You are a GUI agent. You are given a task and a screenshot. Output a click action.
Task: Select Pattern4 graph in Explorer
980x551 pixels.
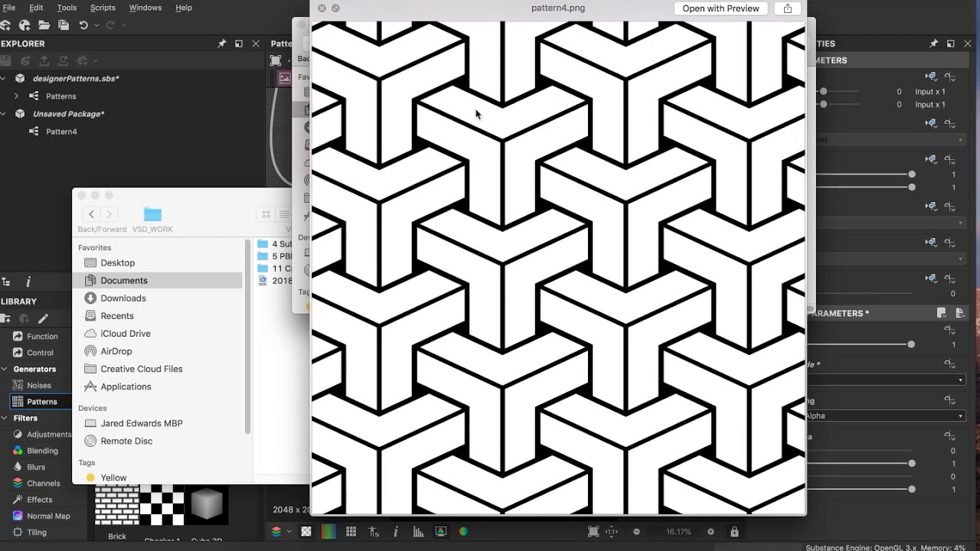61,132
